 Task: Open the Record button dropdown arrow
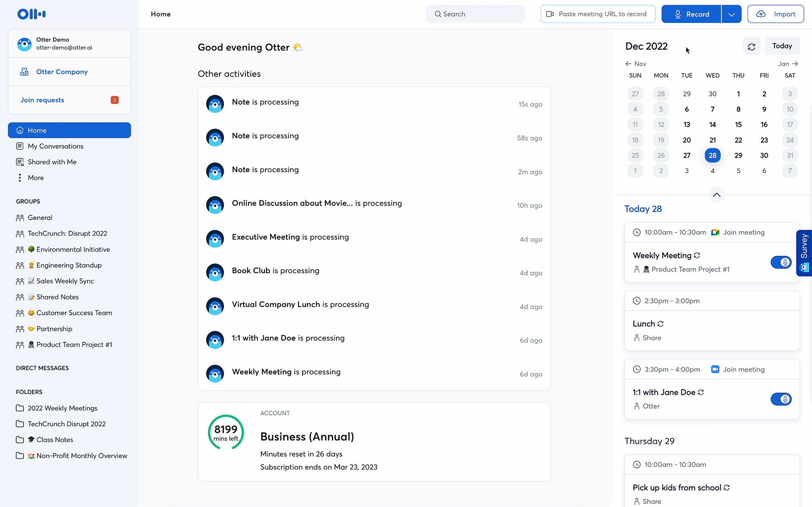(x=731, y=14)
